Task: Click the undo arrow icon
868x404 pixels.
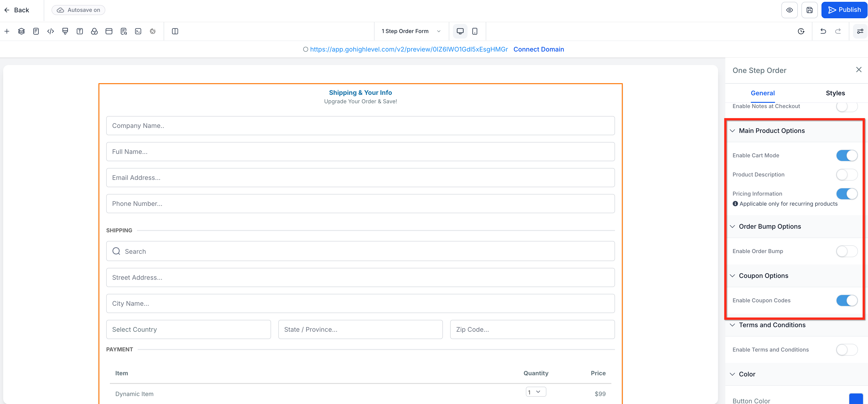Action: coord(823,31)
